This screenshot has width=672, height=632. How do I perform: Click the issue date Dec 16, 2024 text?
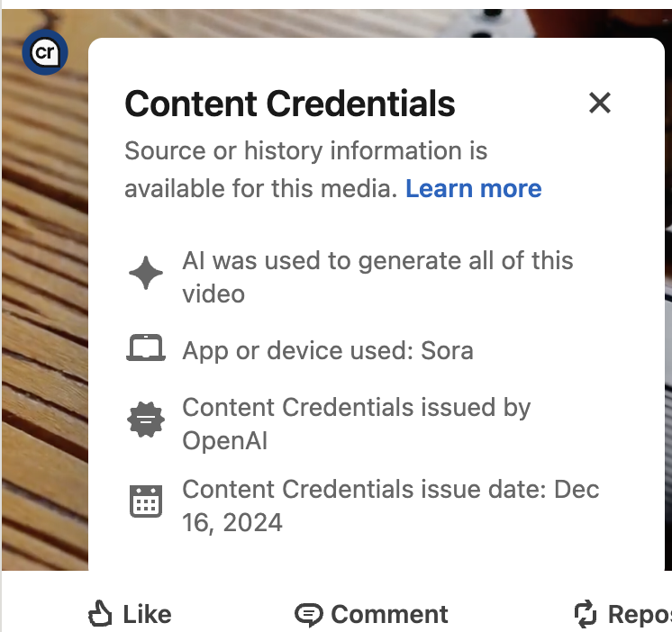390,505
